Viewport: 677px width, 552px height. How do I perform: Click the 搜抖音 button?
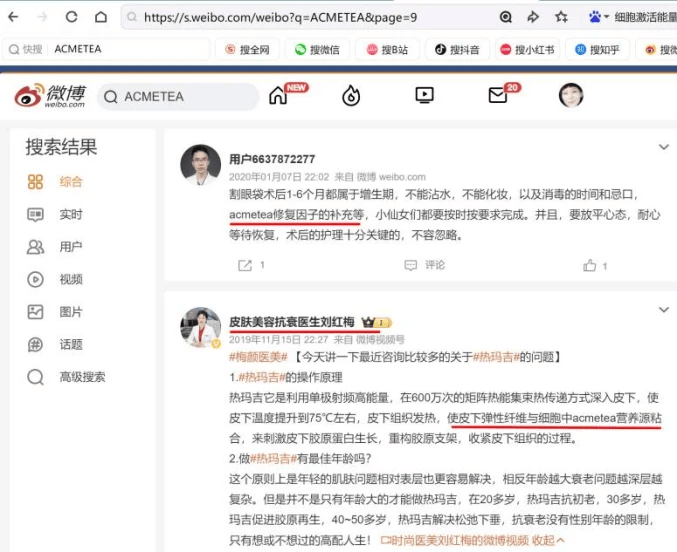click(457, 50)
